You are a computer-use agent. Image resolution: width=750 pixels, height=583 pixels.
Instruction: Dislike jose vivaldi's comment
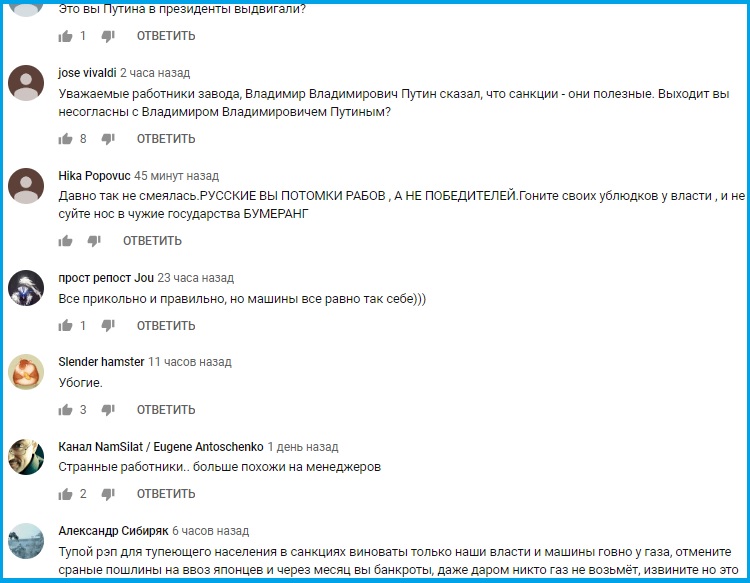[x=108, y=139]
